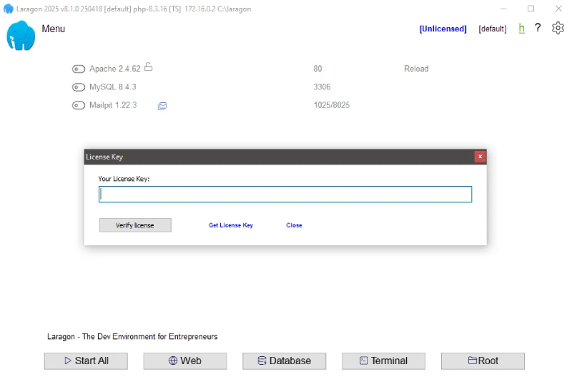Minimize the Laragon window
This screenshot has width=572, height=392.
504,9
